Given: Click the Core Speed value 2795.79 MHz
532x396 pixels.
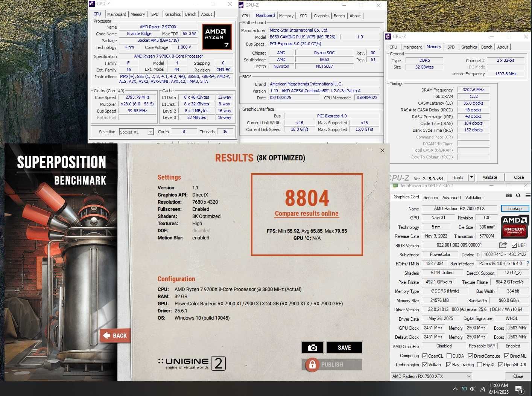Looking at the screenshot, I should (x=137, y=97).
